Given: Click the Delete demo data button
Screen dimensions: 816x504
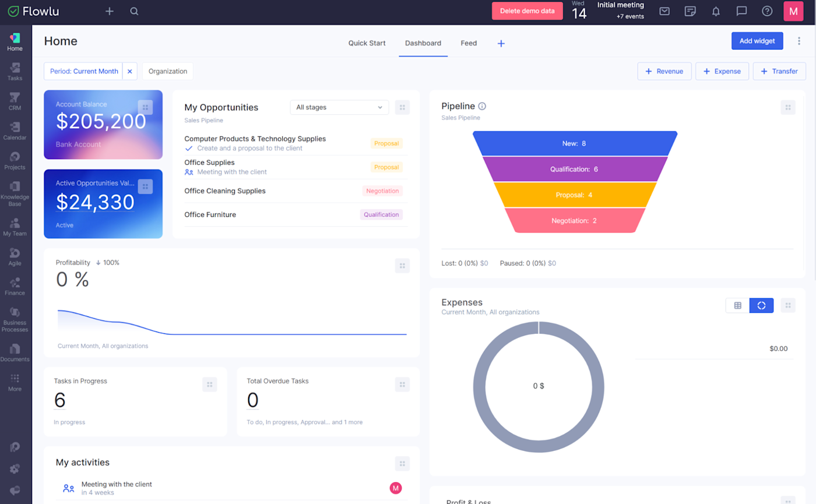Looking at the screenshot, I should click(x=527, y=11).
